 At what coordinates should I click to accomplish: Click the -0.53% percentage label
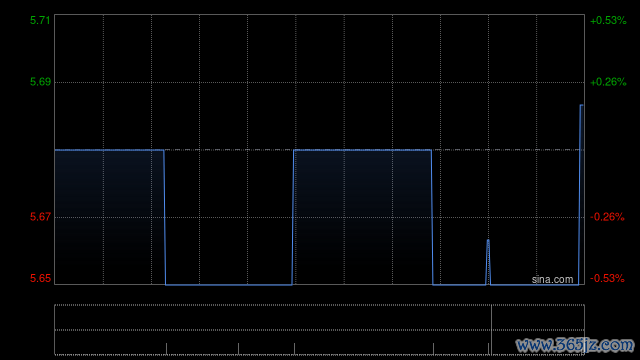point(607,278)
